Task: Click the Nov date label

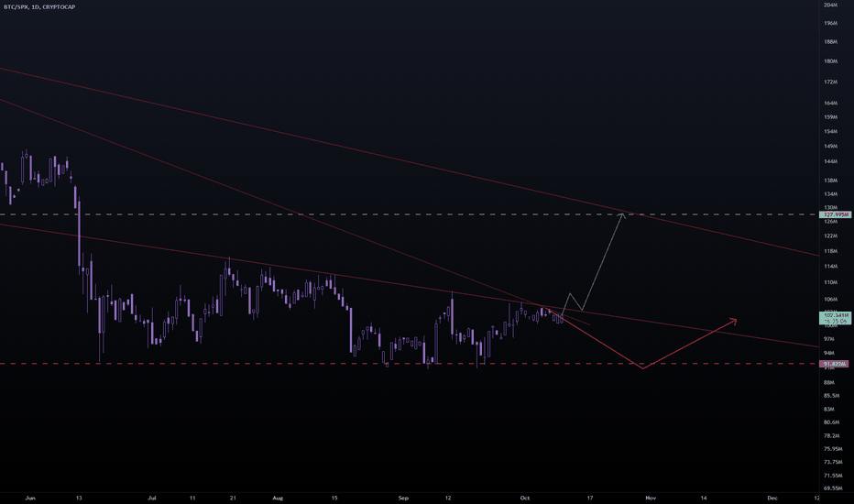Action: (x=651, y=498)
